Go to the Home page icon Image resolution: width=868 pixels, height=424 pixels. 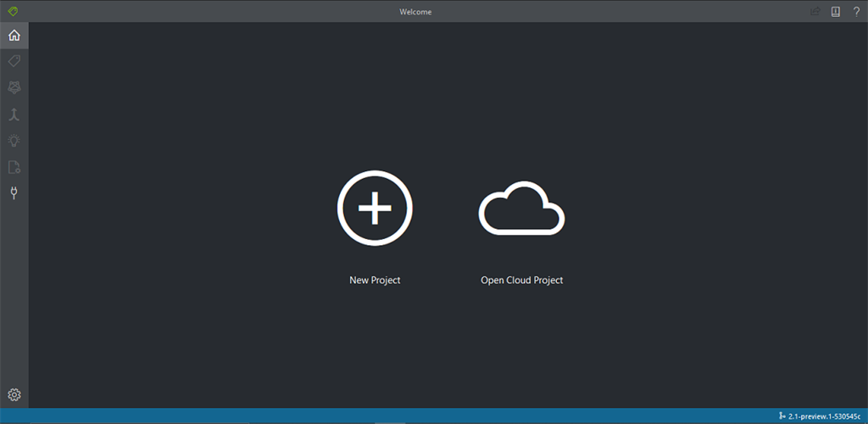14,36
